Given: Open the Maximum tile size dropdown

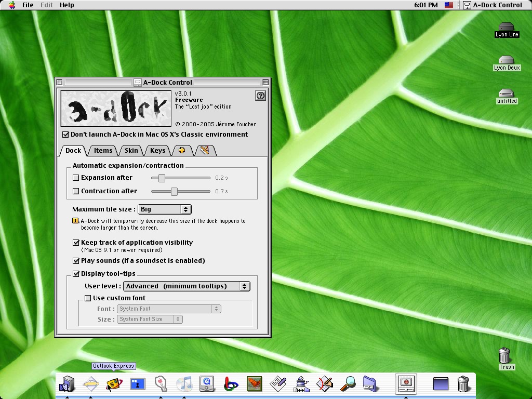Looking at the screenshot, I should pos(165,209).
